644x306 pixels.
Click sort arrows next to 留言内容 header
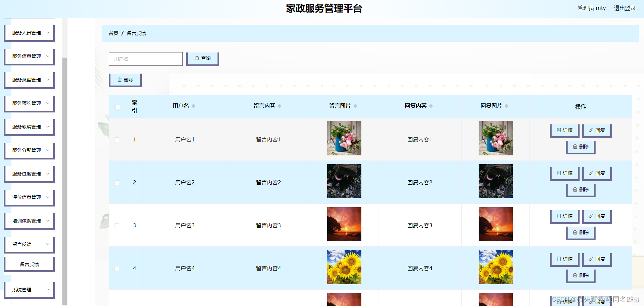(280, 106)
